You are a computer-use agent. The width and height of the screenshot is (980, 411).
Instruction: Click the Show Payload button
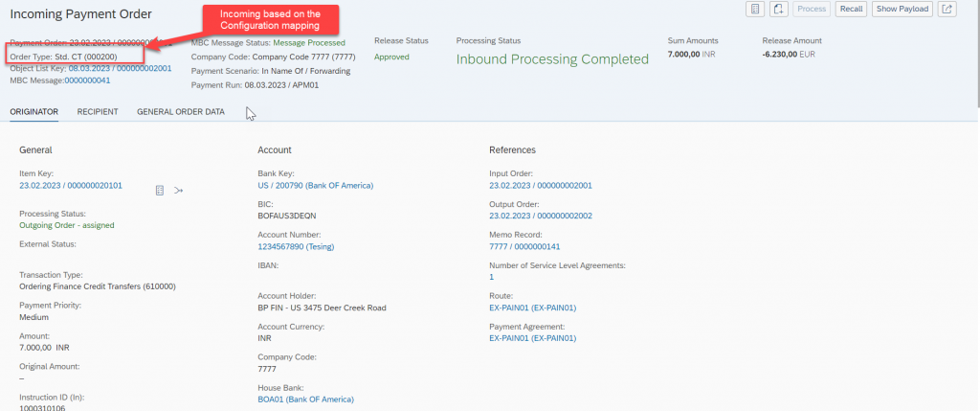point(903,9)
